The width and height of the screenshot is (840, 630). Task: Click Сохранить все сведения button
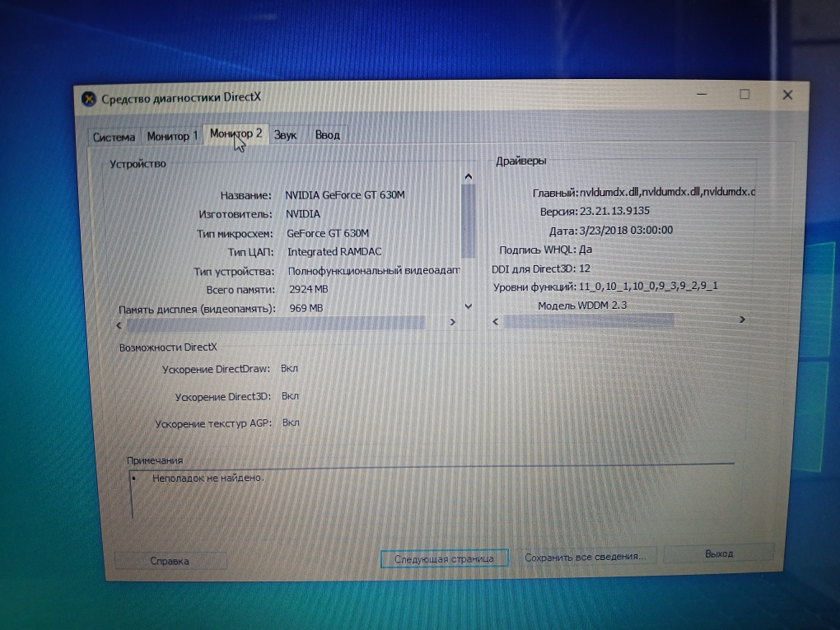pyautogui.click(x=585, y=558)
